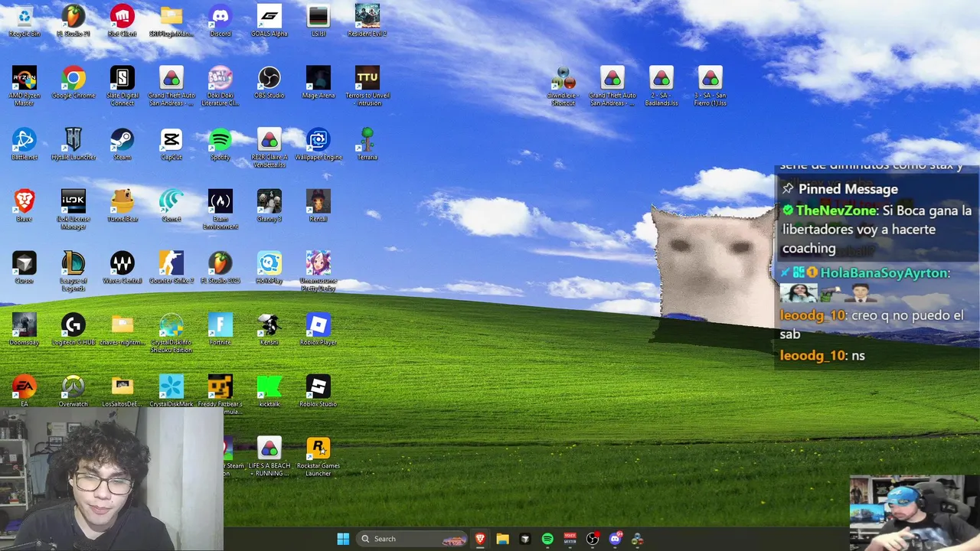Open Waves Central shortcut

(122, 268)
